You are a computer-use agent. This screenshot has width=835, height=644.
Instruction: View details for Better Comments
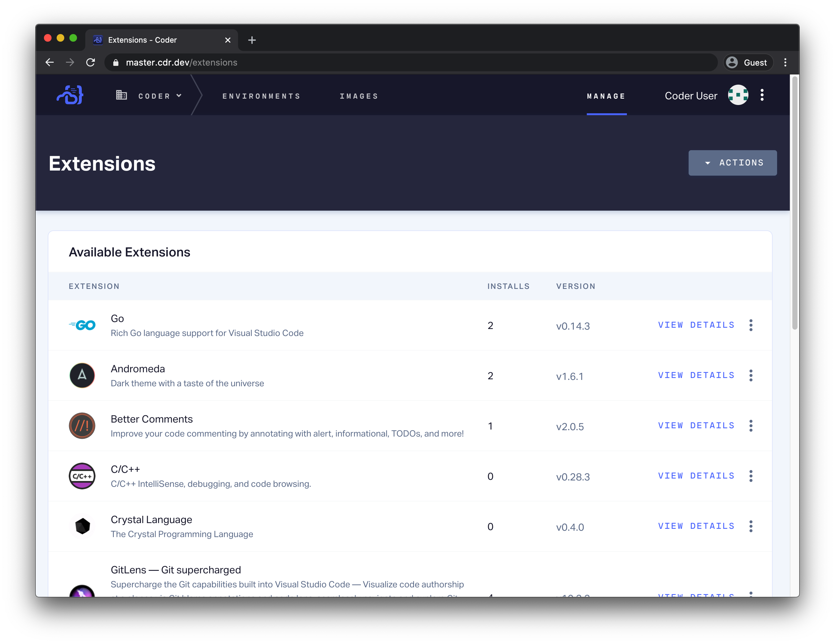(696, 426)
